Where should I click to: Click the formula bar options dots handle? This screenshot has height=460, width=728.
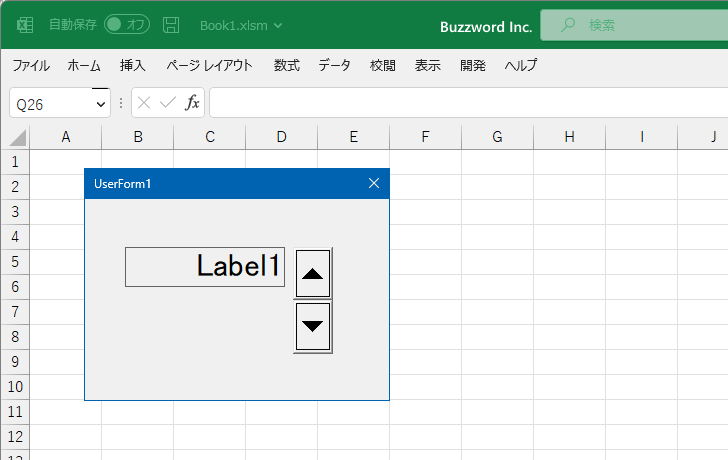pyautogui.click(x=121, y=103)
